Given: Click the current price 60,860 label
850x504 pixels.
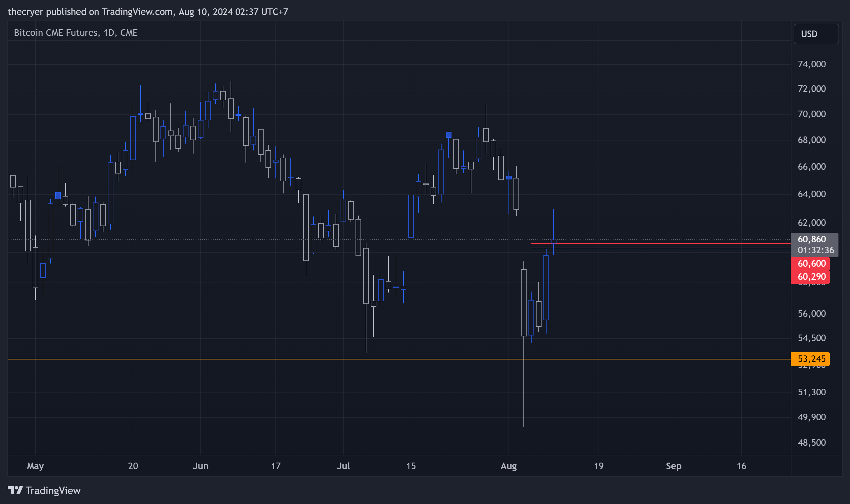Looking at the screenshot, I should [812, 240].
